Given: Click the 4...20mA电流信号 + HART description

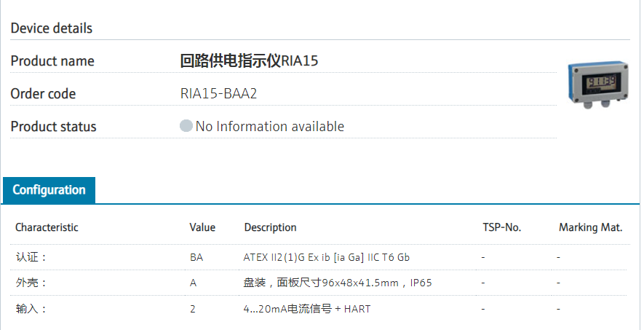Looking at the screenshot, I should pos(307,309).
